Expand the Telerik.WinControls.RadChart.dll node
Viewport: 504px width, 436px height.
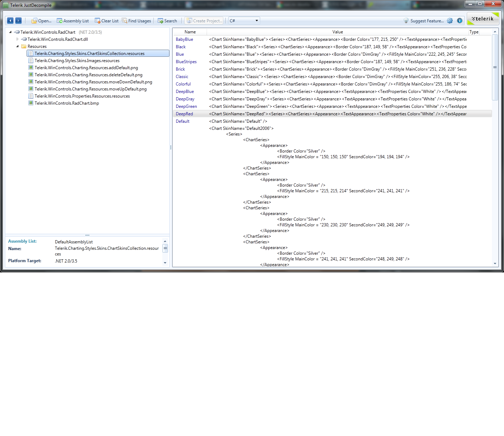click(17, 39)
